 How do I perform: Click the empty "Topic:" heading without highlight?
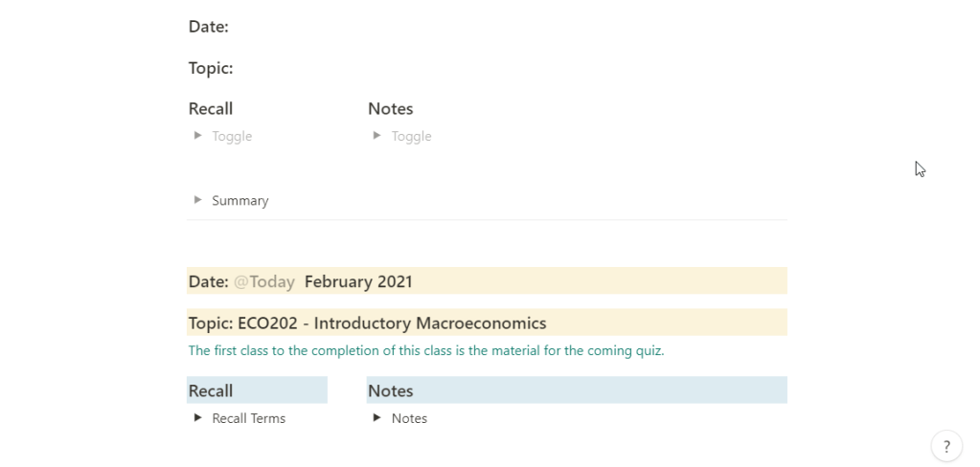tap(211, 68)
